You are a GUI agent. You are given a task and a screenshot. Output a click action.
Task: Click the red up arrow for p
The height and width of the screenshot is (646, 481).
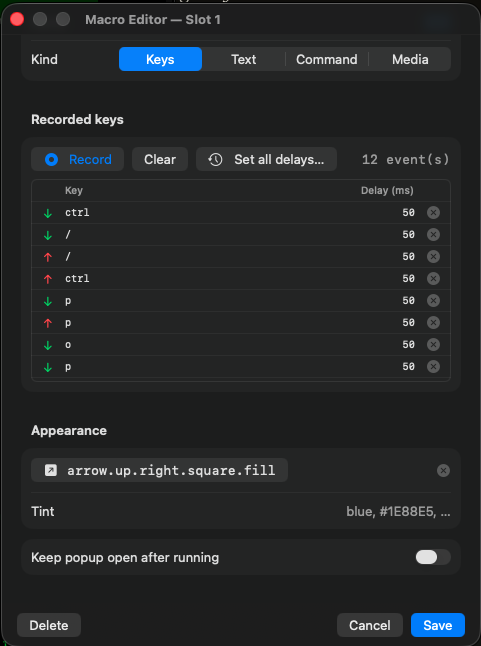pyautogui.click(x=48, y=323)
